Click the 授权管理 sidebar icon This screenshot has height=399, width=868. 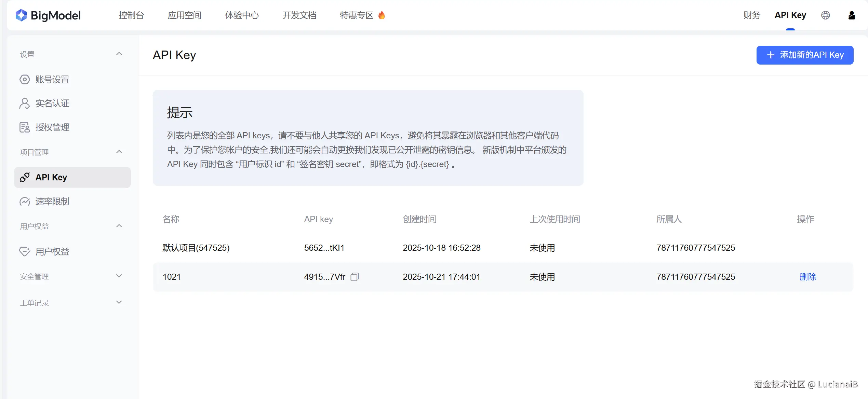click(25, 127)
